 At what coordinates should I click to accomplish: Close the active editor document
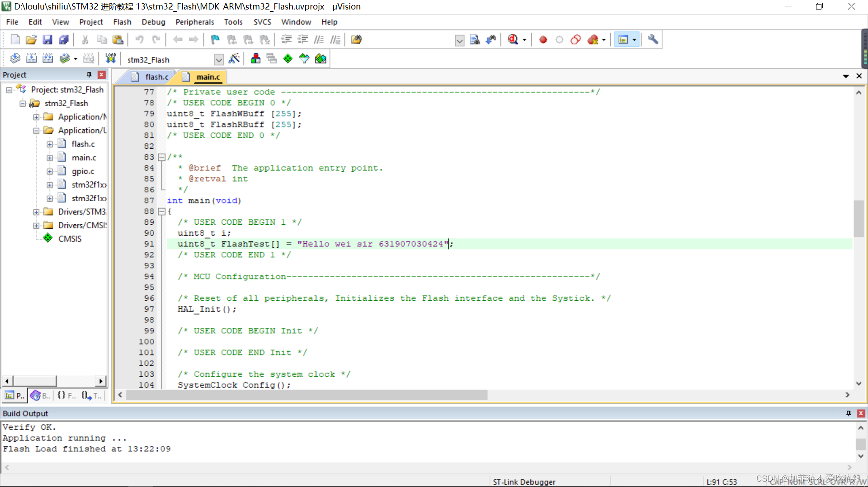(x=859, y=76)
